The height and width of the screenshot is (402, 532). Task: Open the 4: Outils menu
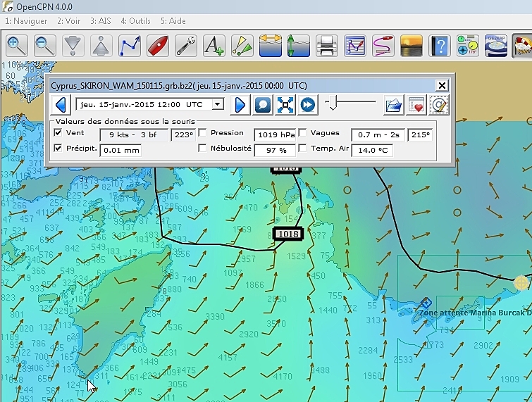tap(135, 21)
